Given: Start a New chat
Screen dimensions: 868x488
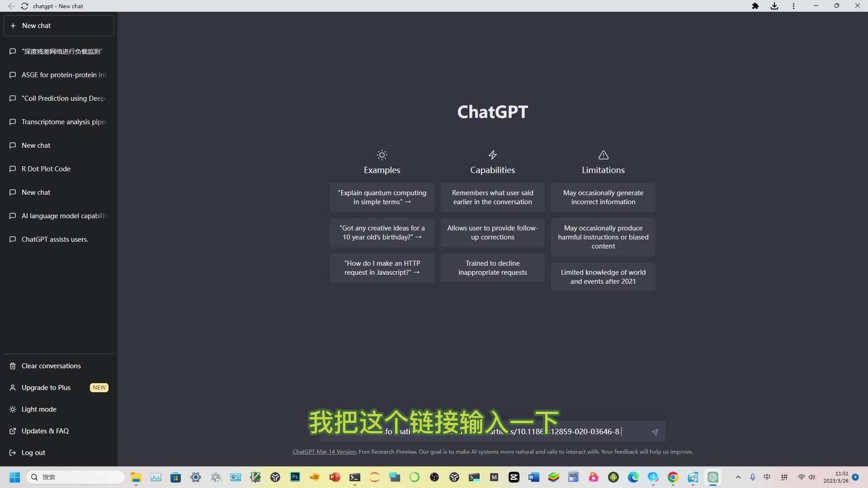Looking at the screenshot, I should [58, 26].
